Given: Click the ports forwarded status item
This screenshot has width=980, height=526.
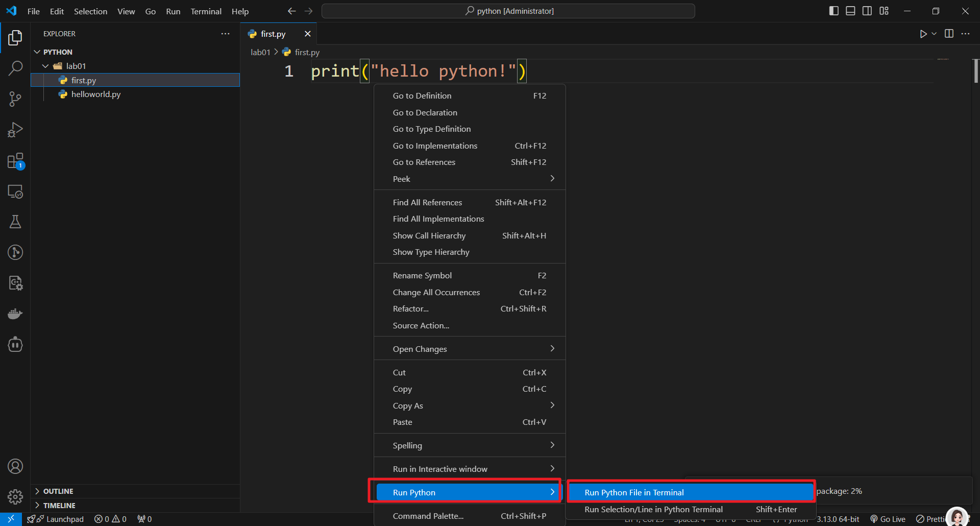Looking at the screenshot, I should point(144,519).
